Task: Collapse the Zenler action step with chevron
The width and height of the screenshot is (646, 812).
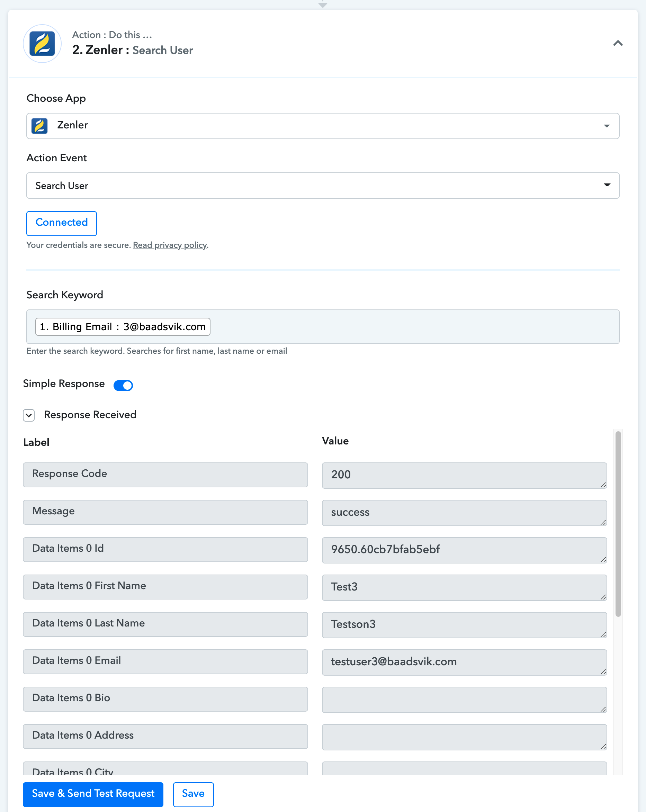Action: tap(617, 43)
